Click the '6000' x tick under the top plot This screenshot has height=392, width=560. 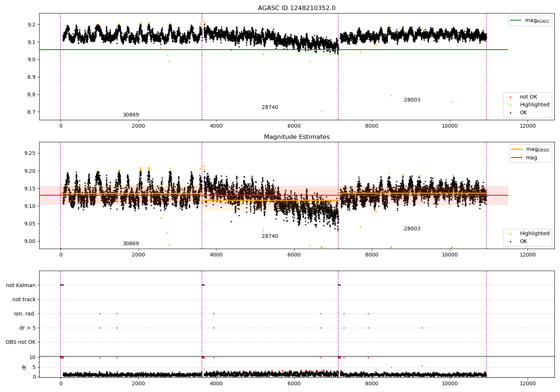pyautogui.click(x=294, y=126)
